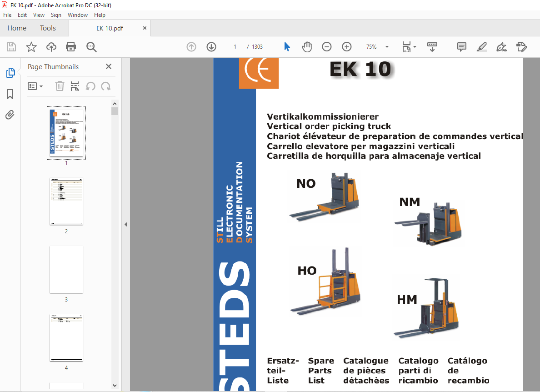Click the Save file icon
Screen dimensions: 540x392
tap(11, 47)
